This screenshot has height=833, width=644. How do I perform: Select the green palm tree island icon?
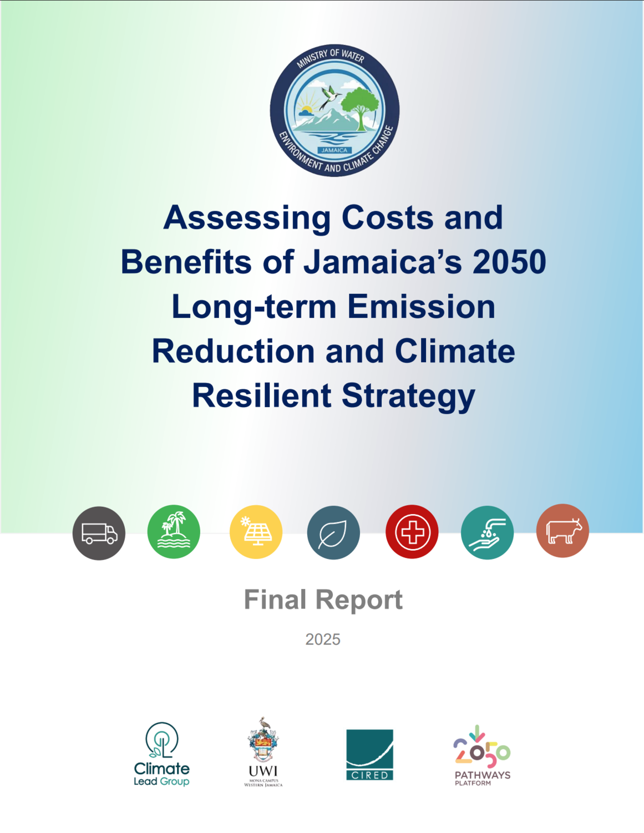[174, 532]
